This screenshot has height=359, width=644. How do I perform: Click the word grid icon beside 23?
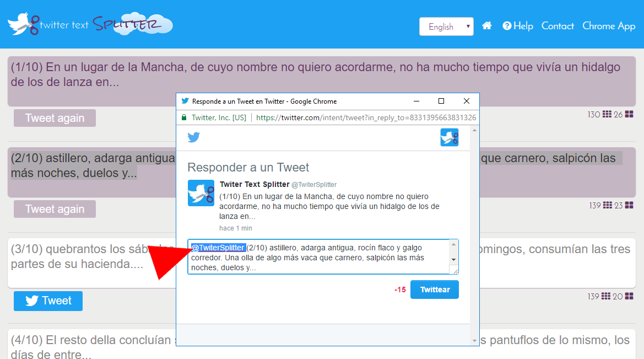[x=629, y=205]
